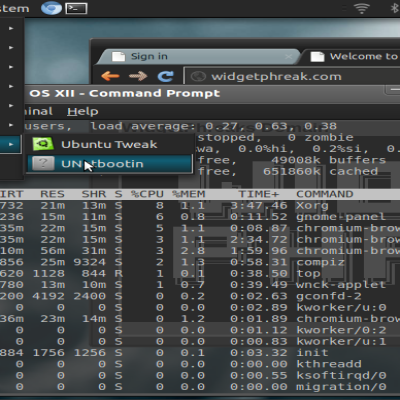Open the System menu in top panel

14,8
